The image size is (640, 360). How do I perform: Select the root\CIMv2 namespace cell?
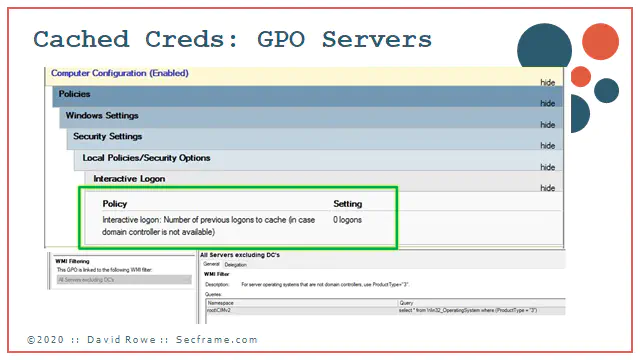[x=302, y=310]
